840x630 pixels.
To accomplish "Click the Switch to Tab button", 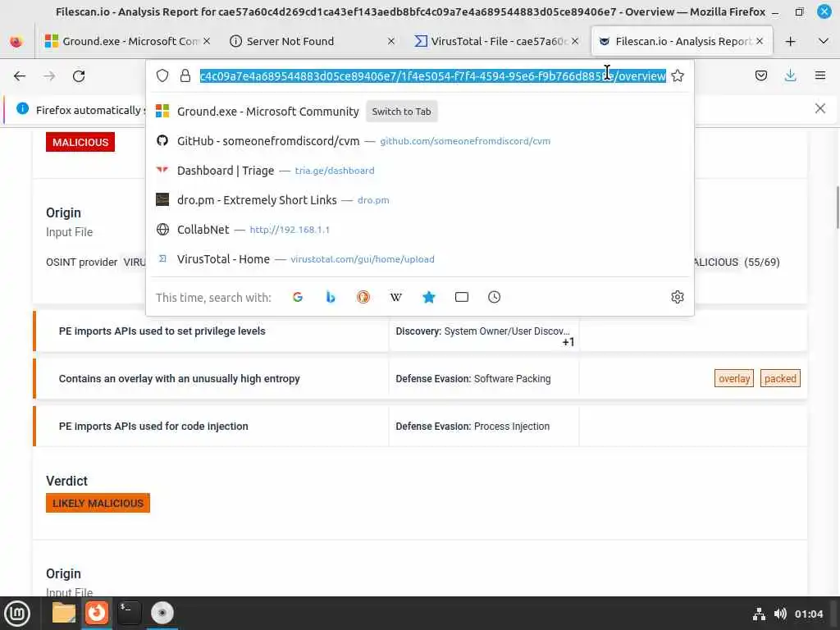I will click(401, 112).
